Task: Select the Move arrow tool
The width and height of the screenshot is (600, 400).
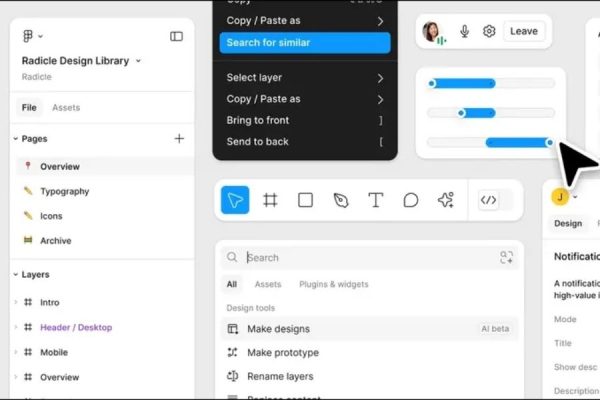Action: [235, 200]
